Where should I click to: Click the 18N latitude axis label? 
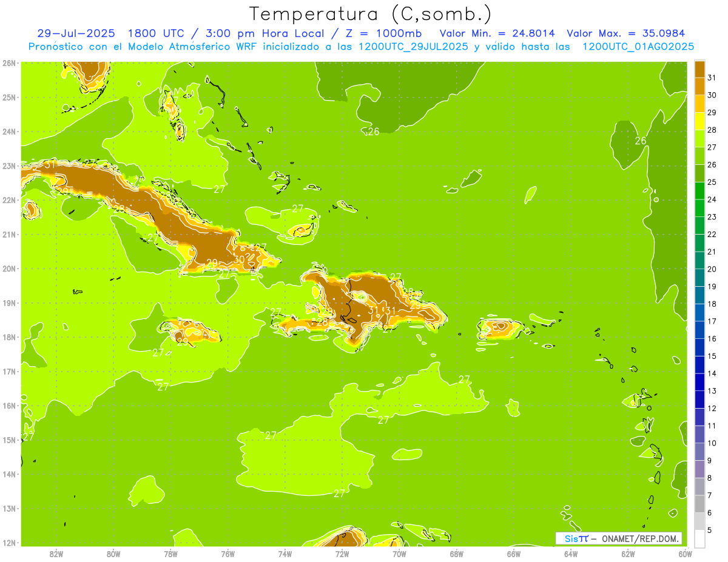(9, 337)
